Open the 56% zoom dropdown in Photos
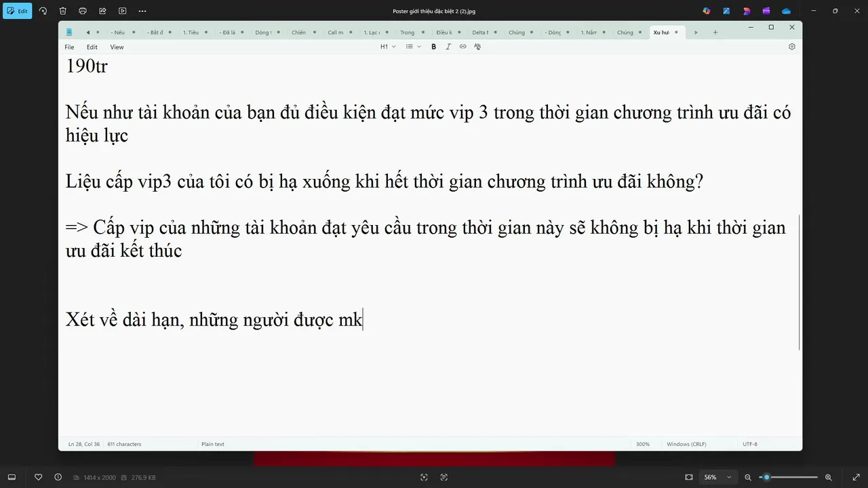868x488 pixels. [x=718, y=477]
